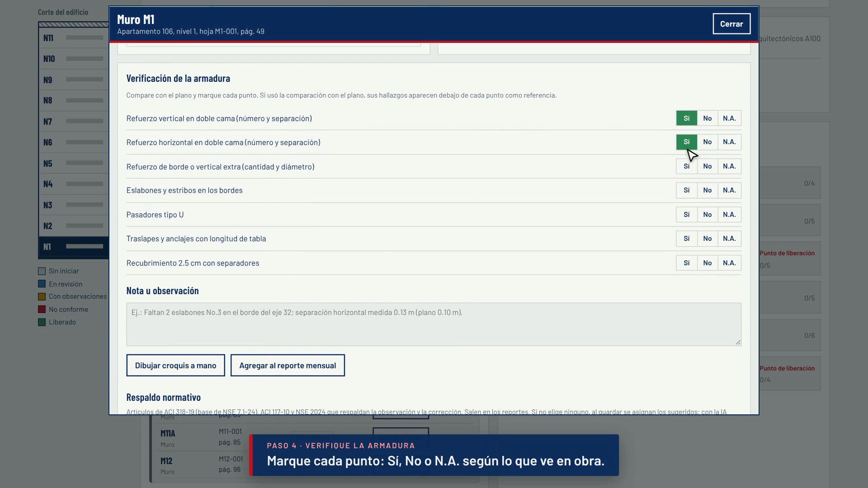The width and height of the screenshot is (868, 488).
Task: Mark No for Refuerzo vertical en doble cama
Action: coord(708,118)
